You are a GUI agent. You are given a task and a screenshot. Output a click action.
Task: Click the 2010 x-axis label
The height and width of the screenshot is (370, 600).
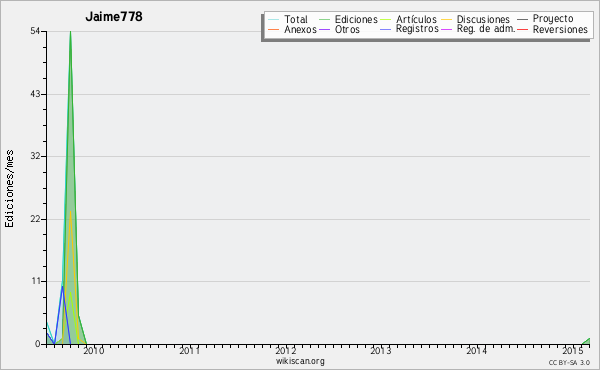(94, 350)
